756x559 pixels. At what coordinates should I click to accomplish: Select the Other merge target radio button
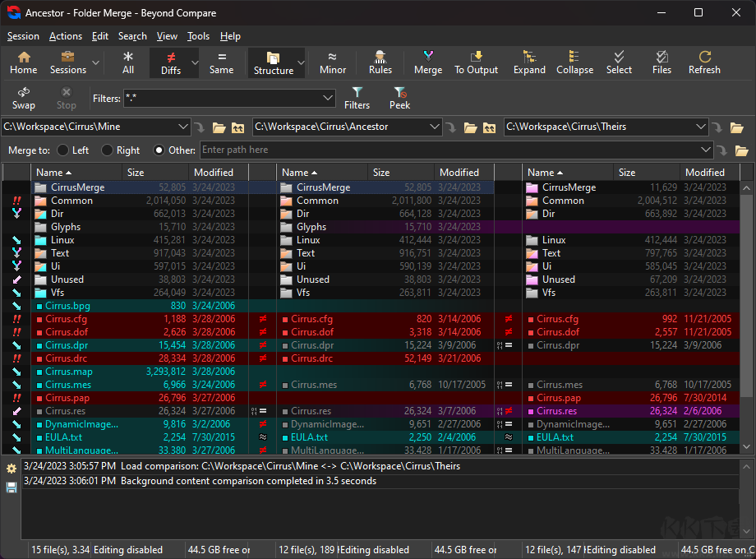(x=159, y=150)
